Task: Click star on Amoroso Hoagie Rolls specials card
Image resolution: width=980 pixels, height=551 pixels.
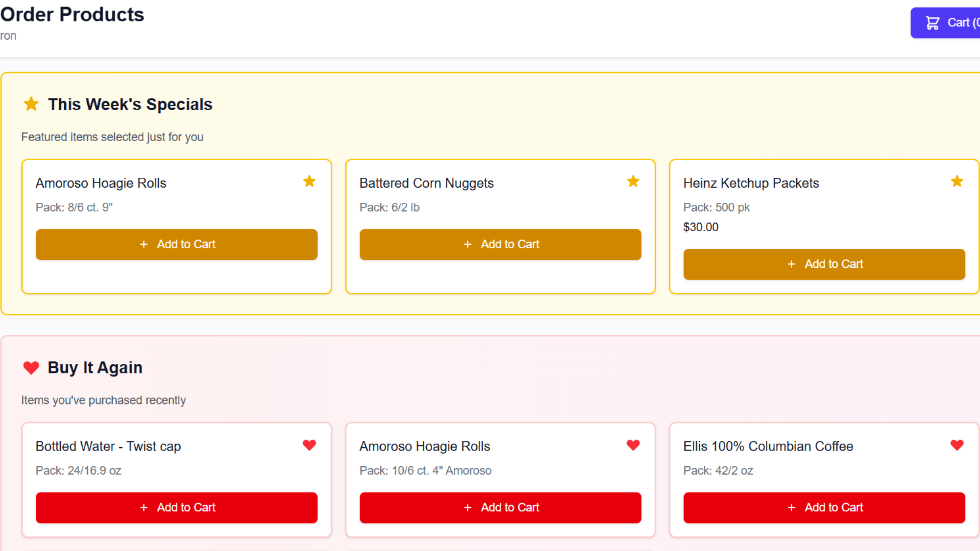Action: [x=309, y=181]
